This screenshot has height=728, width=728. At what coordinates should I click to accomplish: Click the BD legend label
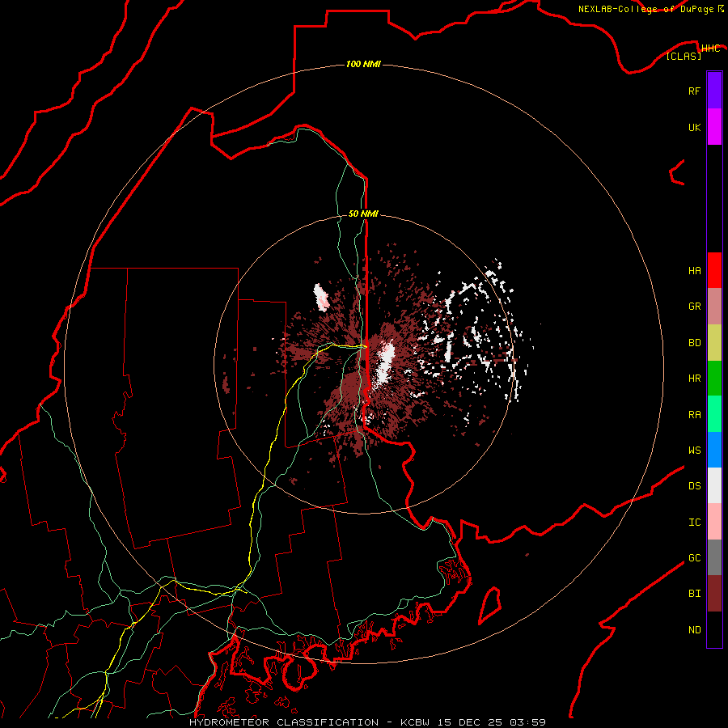tap(694, 343)
